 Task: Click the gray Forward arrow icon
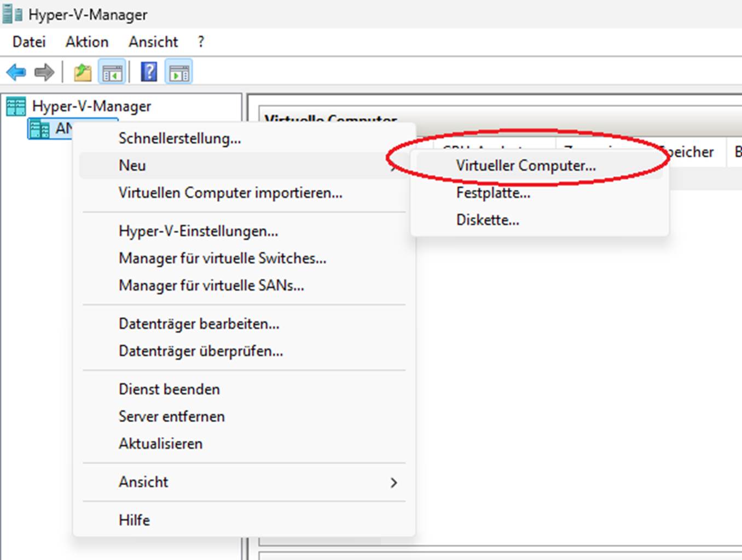44,72
